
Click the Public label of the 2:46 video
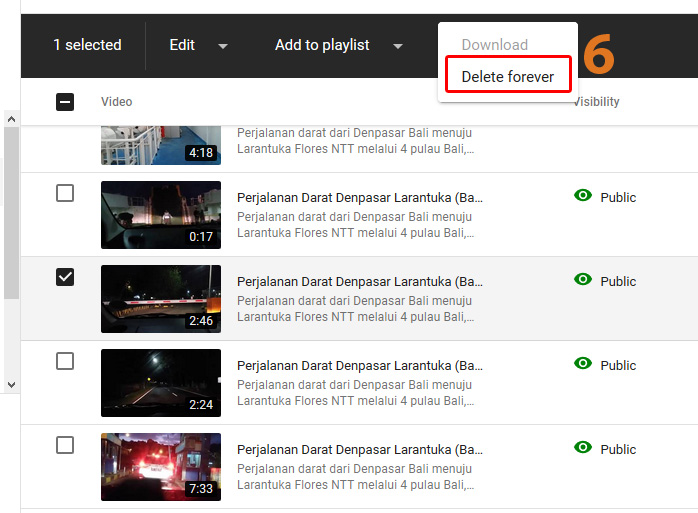618,281
